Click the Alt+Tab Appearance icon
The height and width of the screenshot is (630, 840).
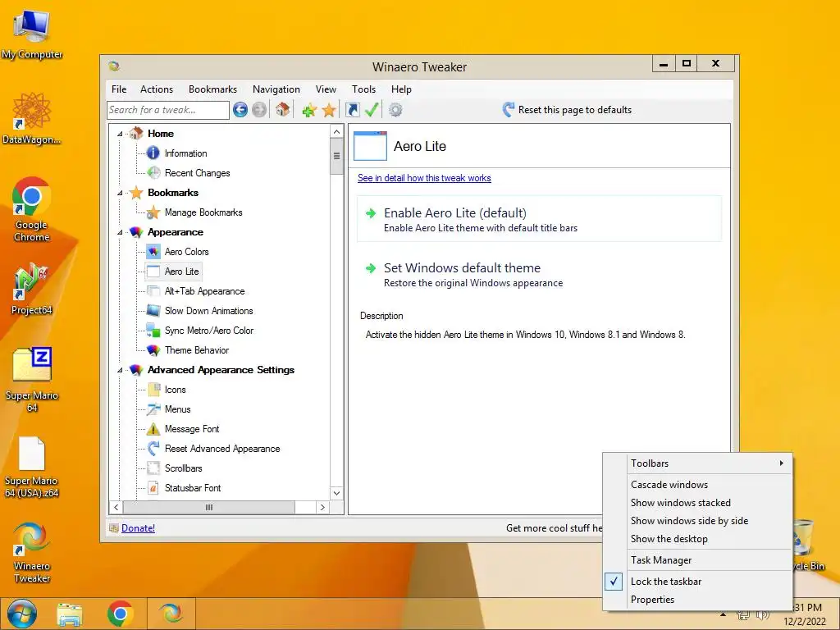pyautogui.click(x=153, y=291)
